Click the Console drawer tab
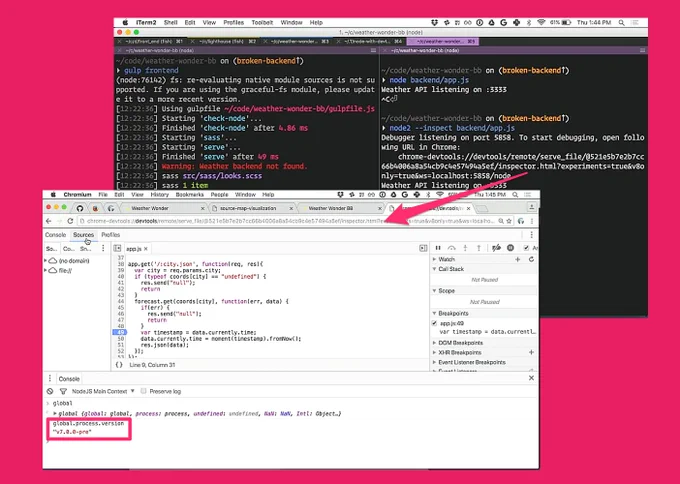Screen dimensions: 680x484 tap(69, 379)
